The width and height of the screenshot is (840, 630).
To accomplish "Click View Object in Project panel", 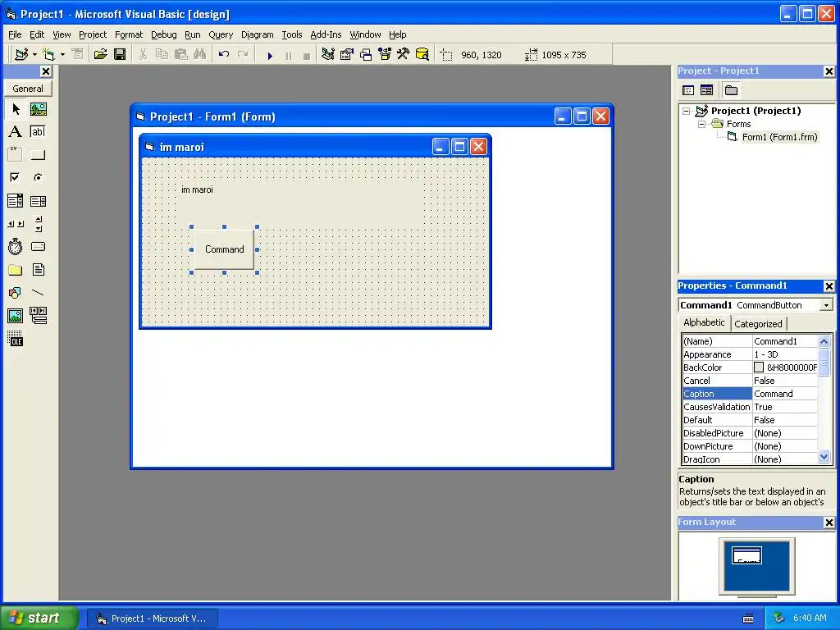I will tap(706, 90).
